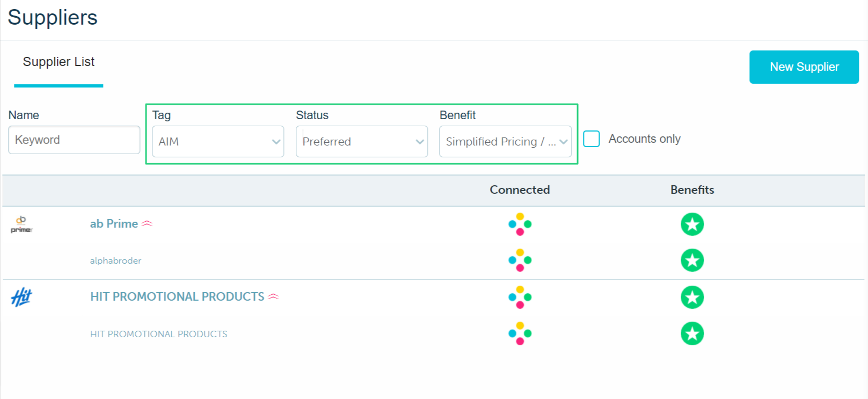Click green star benefit icon for alphabroder
The height and width of the screenshot is (399, 868).
(692, 260)
